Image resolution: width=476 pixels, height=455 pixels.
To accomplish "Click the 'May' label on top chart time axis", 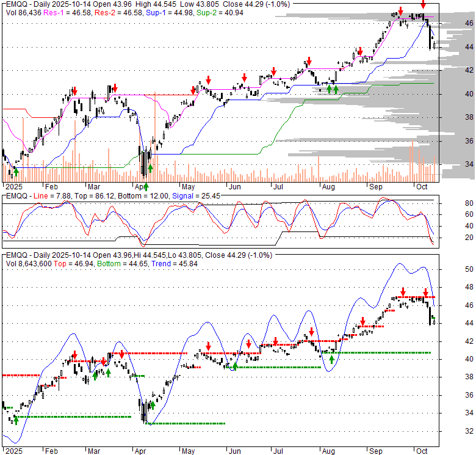I will point(188,187).
